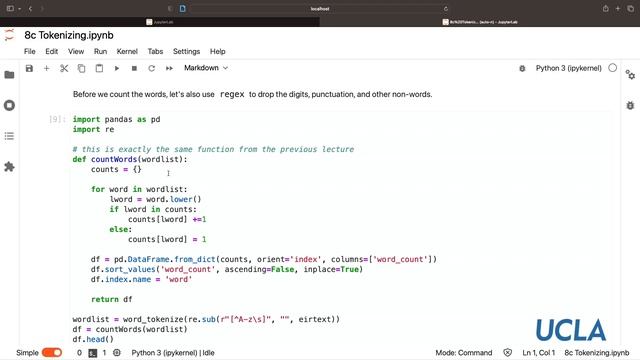Open the Help menu
Screen dimensions: 640x360
[x=218, y=51]
